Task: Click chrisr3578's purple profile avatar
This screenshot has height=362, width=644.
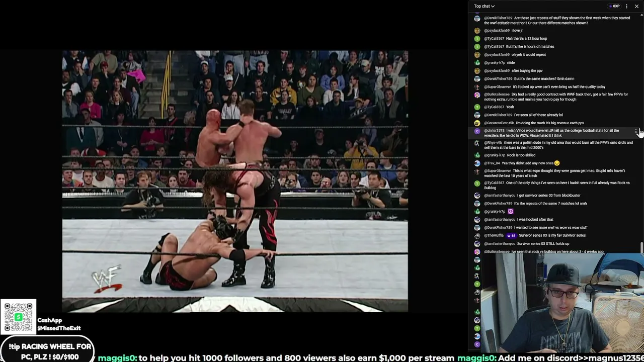Action: point(477,131)
